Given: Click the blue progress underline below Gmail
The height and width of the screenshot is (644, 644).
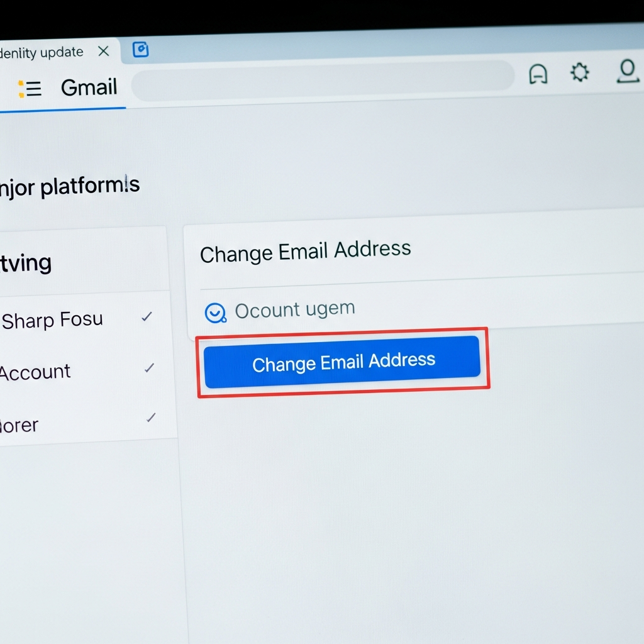Looking at the screenshot, I should pos(63,108).
